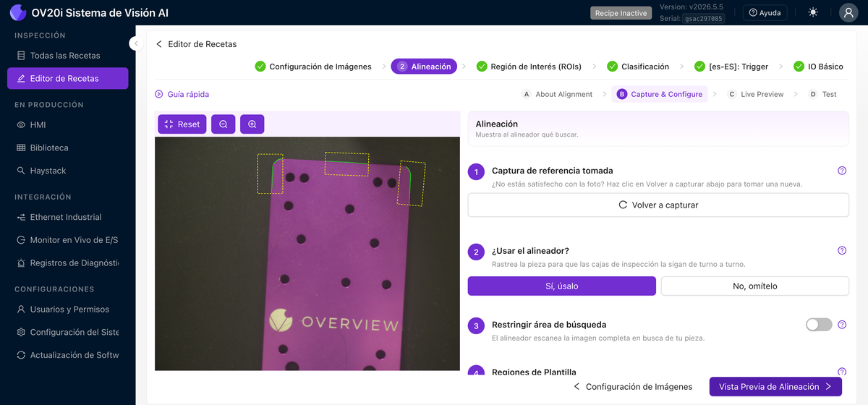Go to the Trigger step
The width and height of the screenshot is (868, 405).
pyautogui.click(x=731, y=67)
